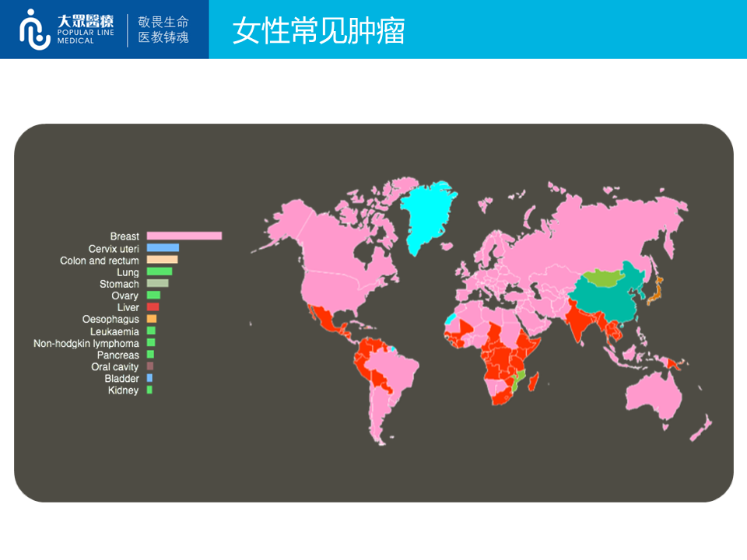The image size is (747, 560).
Task: Click the Lung legend label
Action: pyautogui.click(x=128, y=272)
